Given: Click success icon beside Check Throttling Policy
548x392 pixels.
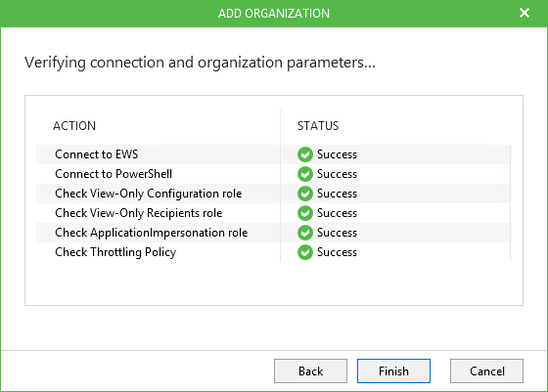Looking at the screenshot, I should click(x=305, y=252).
